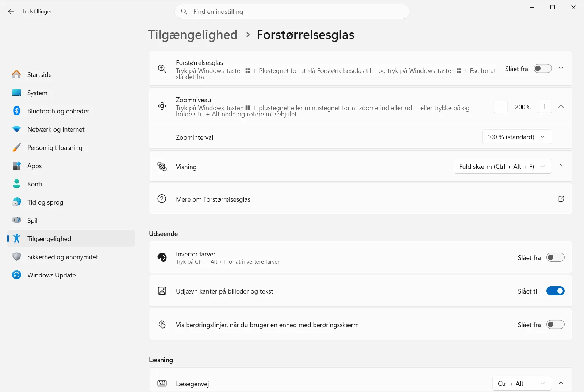
Task: Click the search magnifier icon
Action: [184, 12]
